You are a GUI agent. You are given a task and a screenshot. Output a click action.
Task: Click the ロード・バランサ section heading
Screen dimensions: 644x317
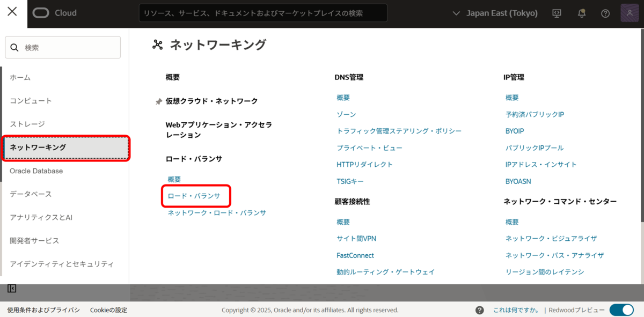pyautogui.click(x=194, y=159)
